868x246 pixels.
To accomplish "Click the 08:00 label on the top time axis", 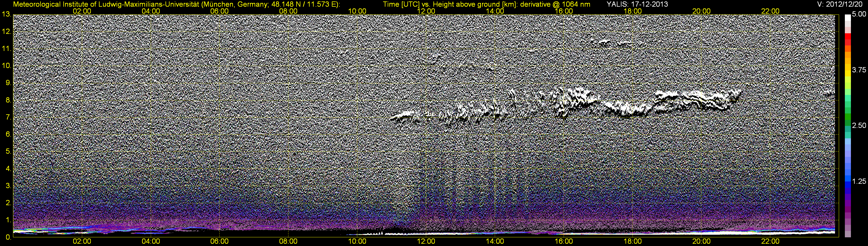I will 288,11.
